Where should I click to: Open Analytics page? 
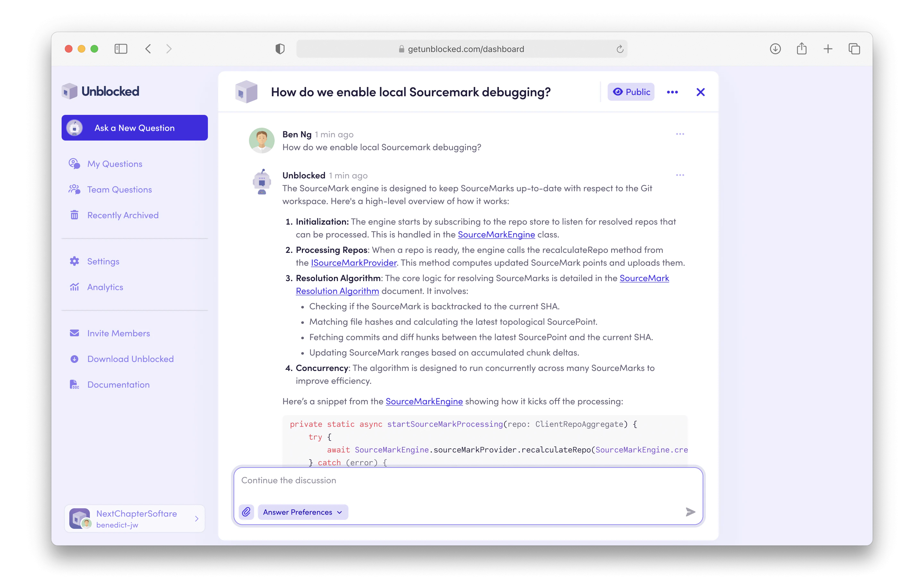pos(105,287)
